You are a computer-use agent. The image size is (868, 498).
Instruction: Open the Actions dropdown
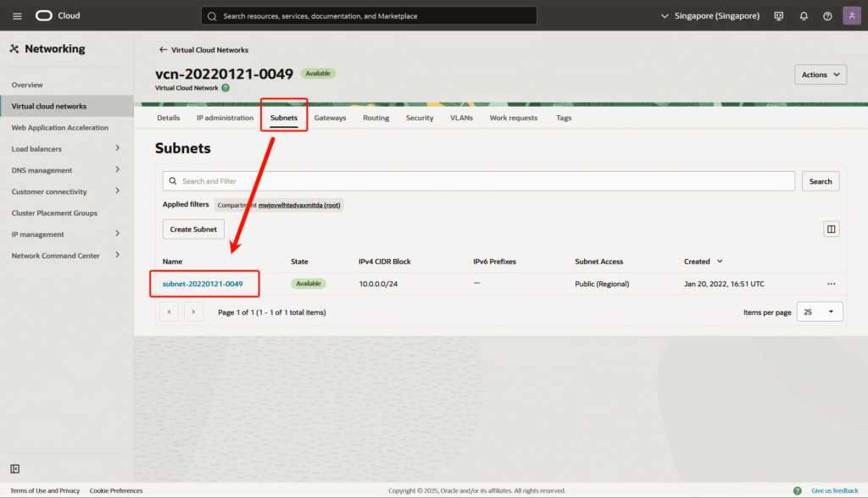(x=820, y=75)
